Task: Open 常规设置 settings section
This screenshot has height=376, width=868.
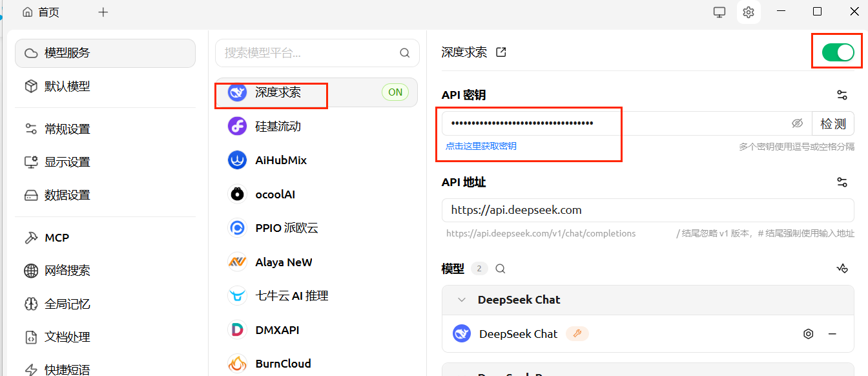Action: (105, 129)
